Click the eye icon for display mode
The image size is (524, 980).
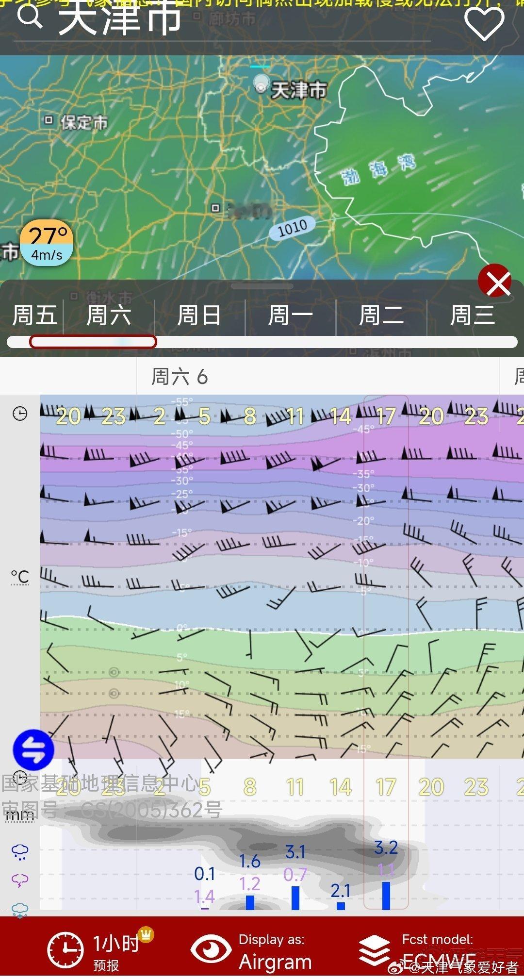point(211,949)
